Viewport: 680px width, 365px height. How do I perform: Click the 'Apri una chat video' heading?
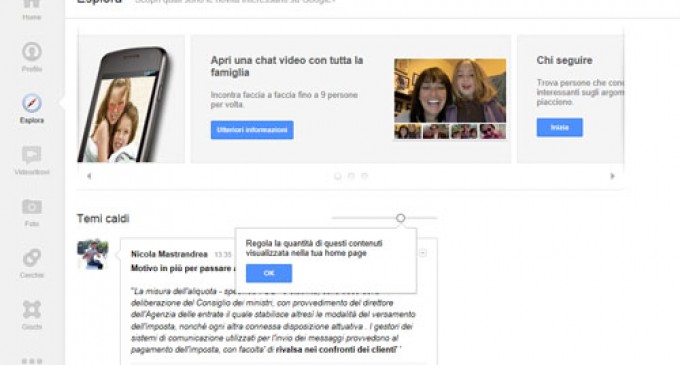pyautogui.click(x=287, y=66)
